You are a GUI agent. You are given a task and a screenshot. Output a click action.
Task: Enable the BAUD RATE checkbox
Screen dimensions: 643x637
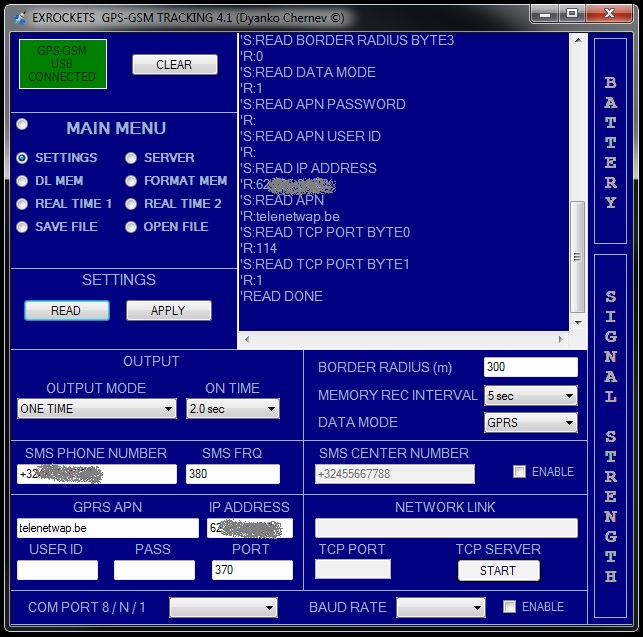pyautogui.click(x=509, y=607)
